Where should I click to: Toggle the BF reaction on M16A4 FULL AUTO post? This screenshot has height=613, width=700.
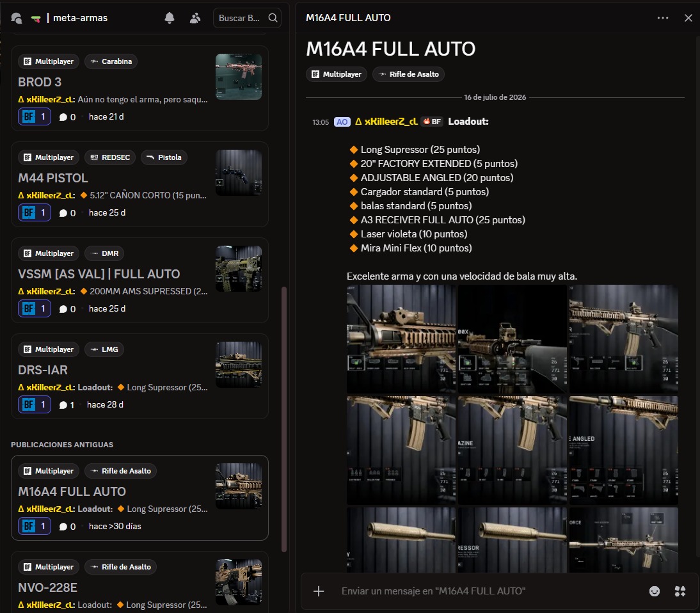(35, 527)
